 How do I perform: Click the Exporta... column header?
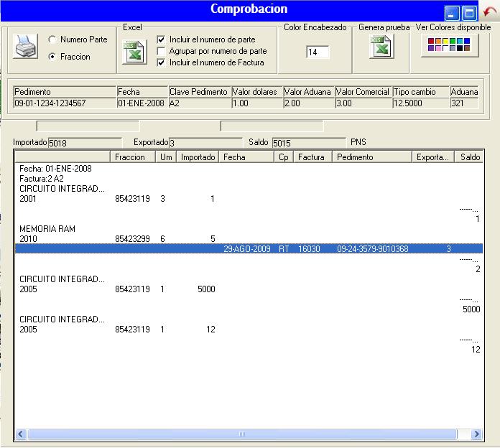pyautogui.click(x=433, y=157)
